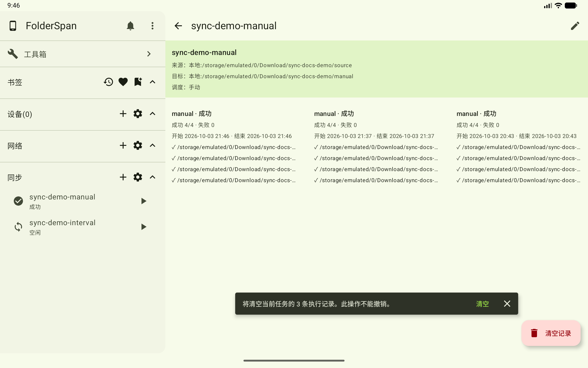Tap the device icon beside FolderSpan
Viewport: 588px width, 368px height.
pyautogui.click(x=13, y=26)
